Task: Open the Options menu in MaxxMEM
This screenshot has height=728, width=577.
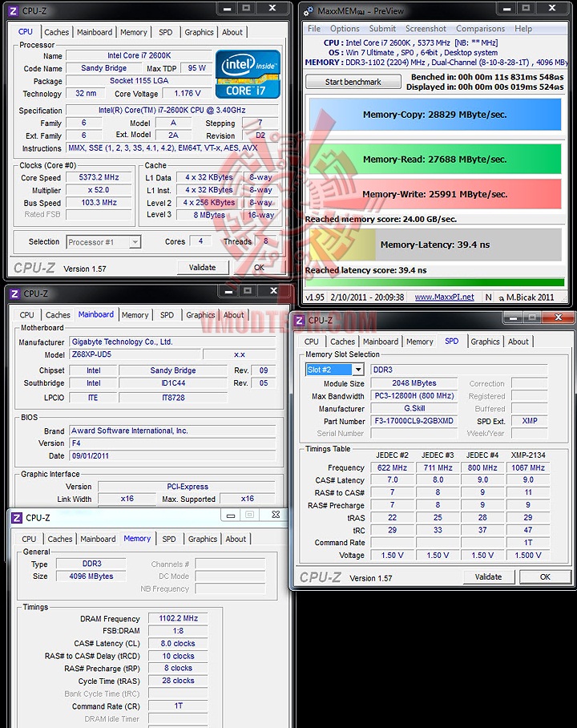Action: (345, 29)
